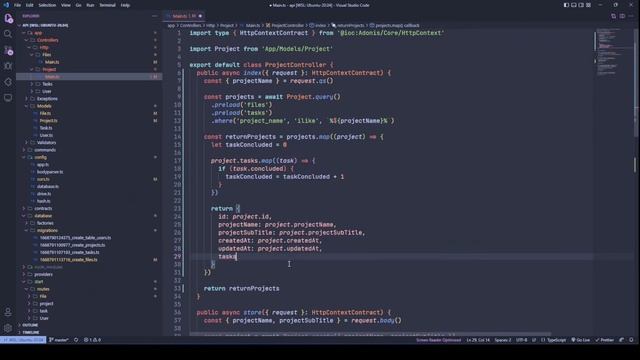Open the Terminal menu

[107, 5]
